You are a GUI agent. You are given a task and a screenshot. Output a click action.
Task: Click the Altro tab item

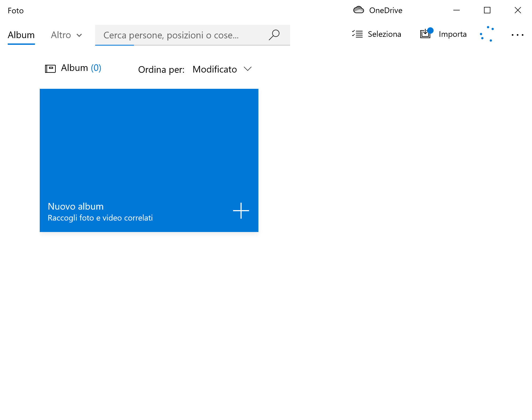(x=66, y=34)
